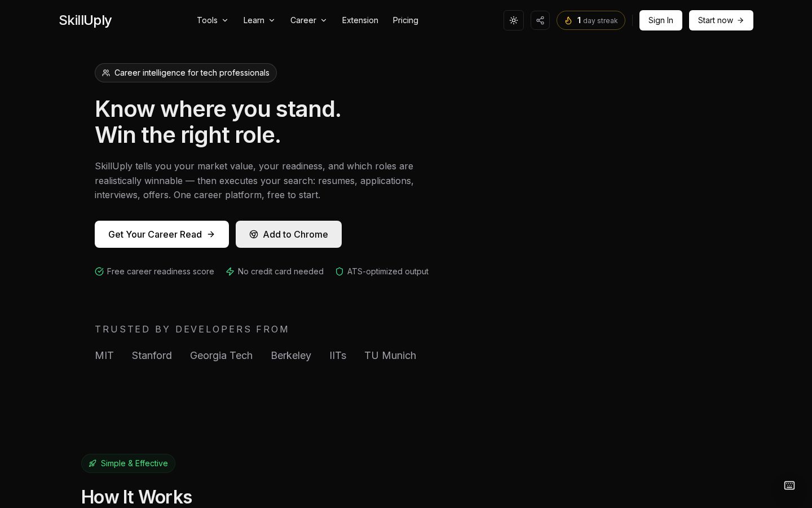Toggle light/dark theme sun icon
This screenshot has width=812, height=508.
coord(514,20)
